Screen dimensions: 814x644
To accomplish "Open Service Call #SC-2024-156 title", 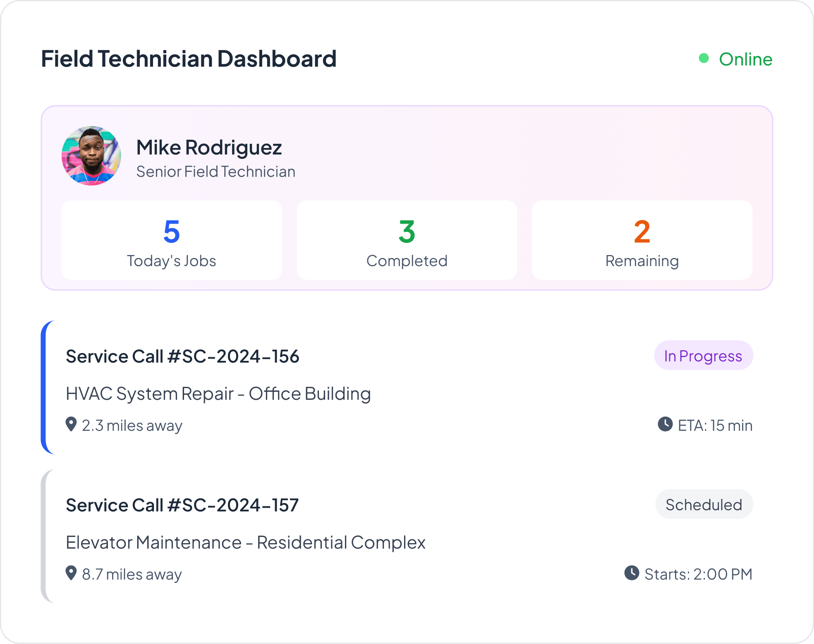I will (182, 356).
